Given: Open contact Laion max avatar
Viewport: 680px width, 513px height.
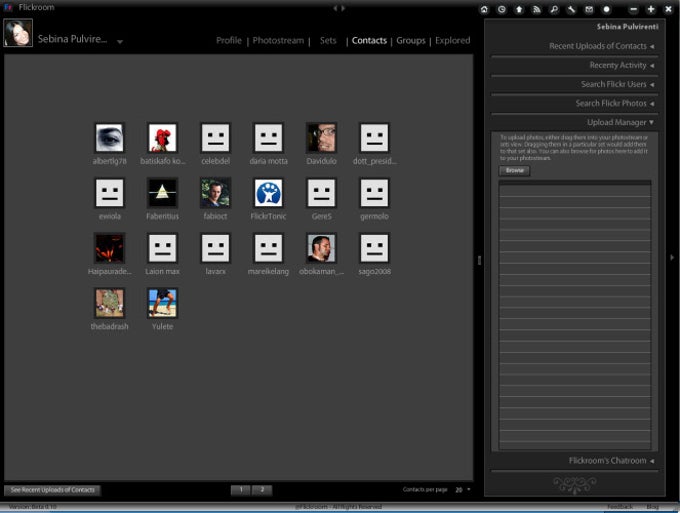Looking at the screenshot, I should (x=162, y=248).
